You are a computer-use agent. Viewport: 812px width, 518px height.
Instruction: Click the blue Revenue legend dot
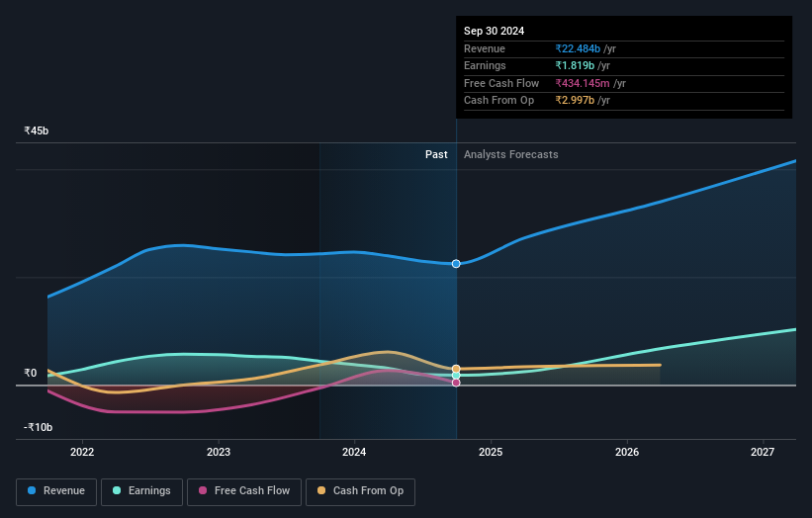coord(32,490)
